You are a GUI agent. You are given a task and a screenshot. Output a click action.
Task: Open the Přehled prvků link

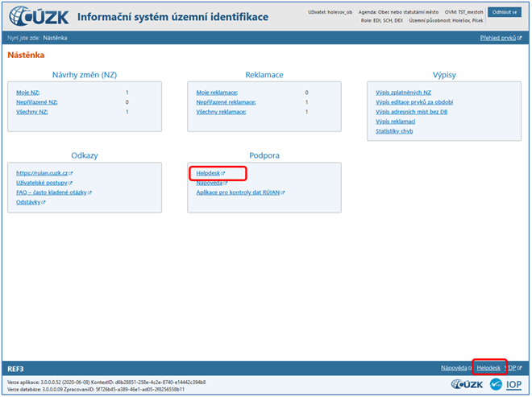click(x=500, y=38)
